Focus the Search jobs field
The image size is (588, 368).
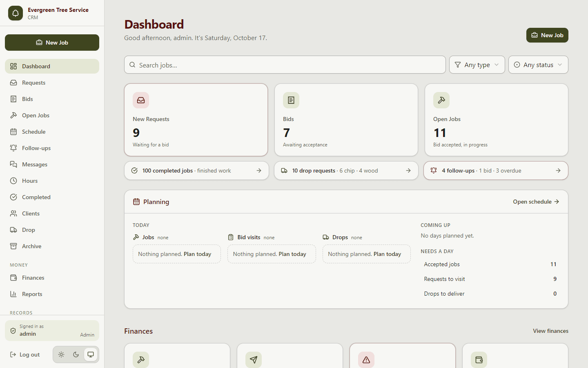click(x=285, y=65)
